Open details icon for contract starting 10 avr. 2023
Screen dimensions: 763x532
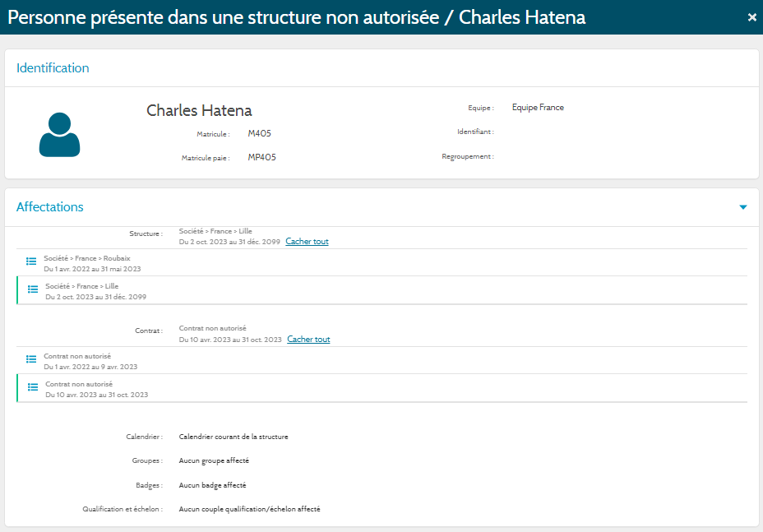33,386
